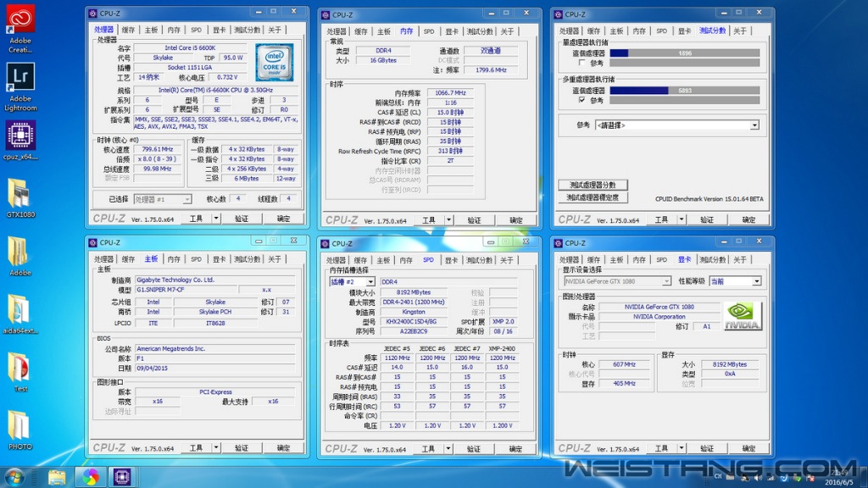868x488 pixels.
Task: Enable the 参考 checkbox under single-thread benchmark
Action: [x=581, y=63]
